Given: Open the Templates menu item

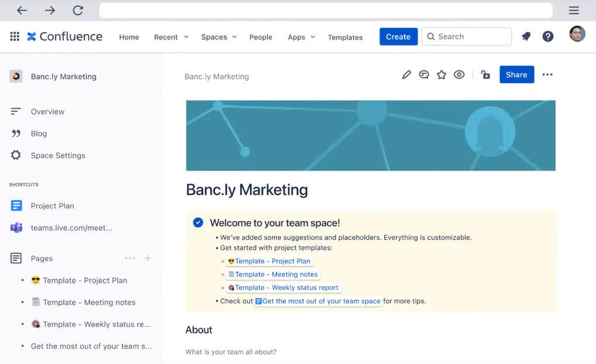Looking at the screenshot, I should (x=345, y=37).
